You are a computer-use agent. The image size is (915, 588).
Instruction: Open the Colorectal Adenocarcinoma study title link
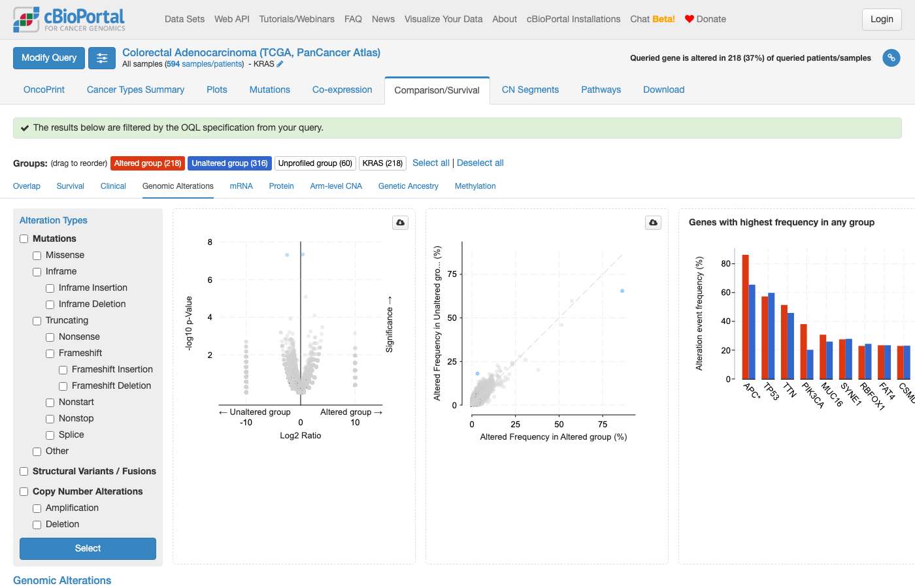pyautogui.click(x=251, y=52)
